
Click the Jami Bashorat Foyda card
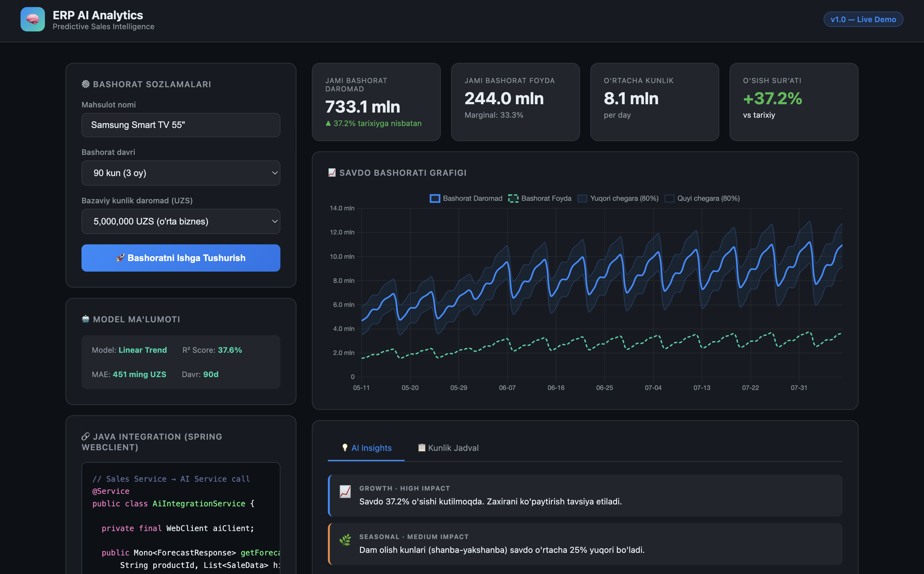click(515, 102)
